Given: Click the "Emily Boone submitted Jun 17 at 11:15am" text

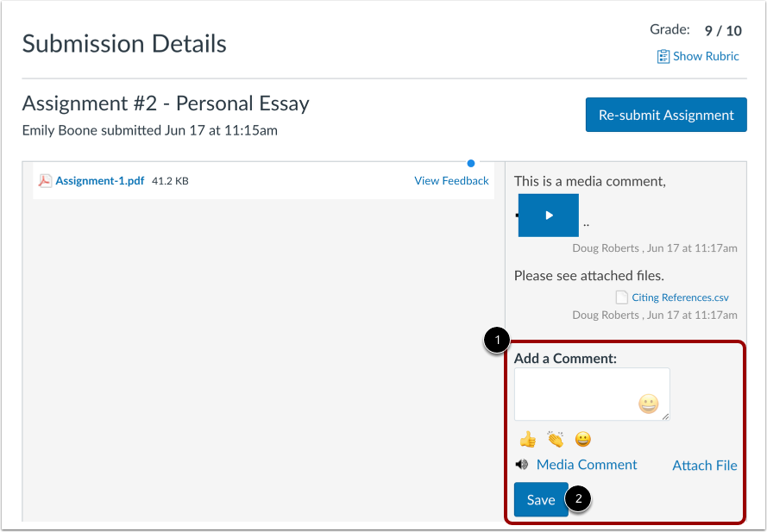Looking at the screenshot, I should coord(149,130).
